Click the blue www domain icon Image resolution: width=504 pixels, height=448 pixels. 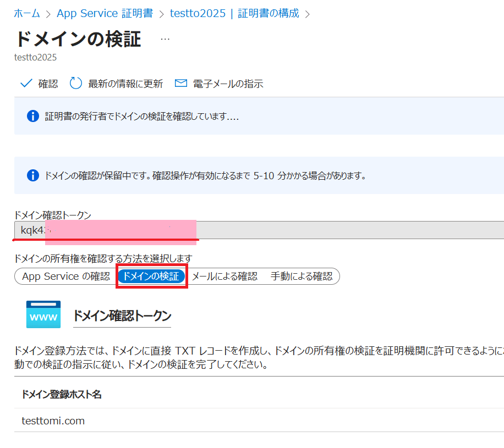pyautogui.click(x=43, y=314)
